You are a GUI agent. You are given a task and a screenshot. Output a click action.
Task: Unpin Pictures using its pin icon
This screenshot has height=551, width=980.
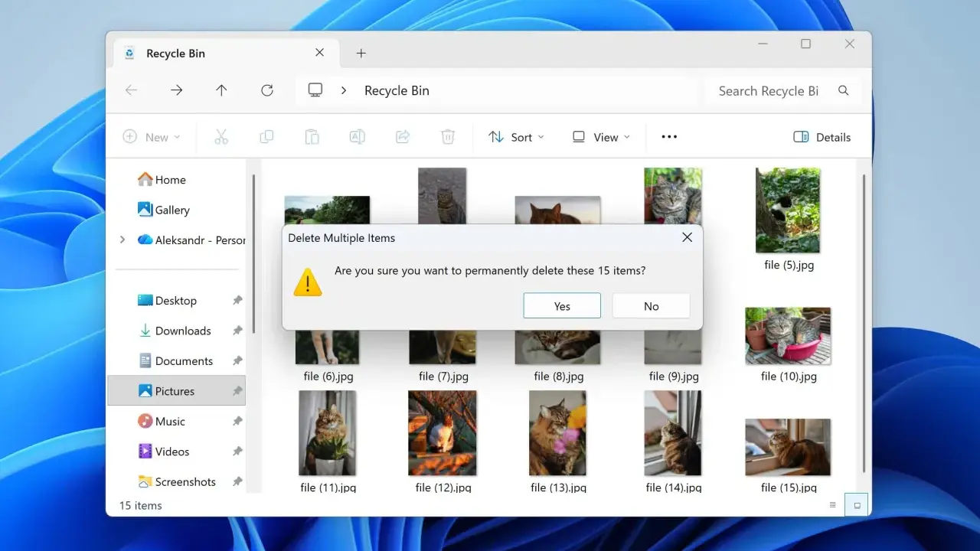(x=237, y=391)
